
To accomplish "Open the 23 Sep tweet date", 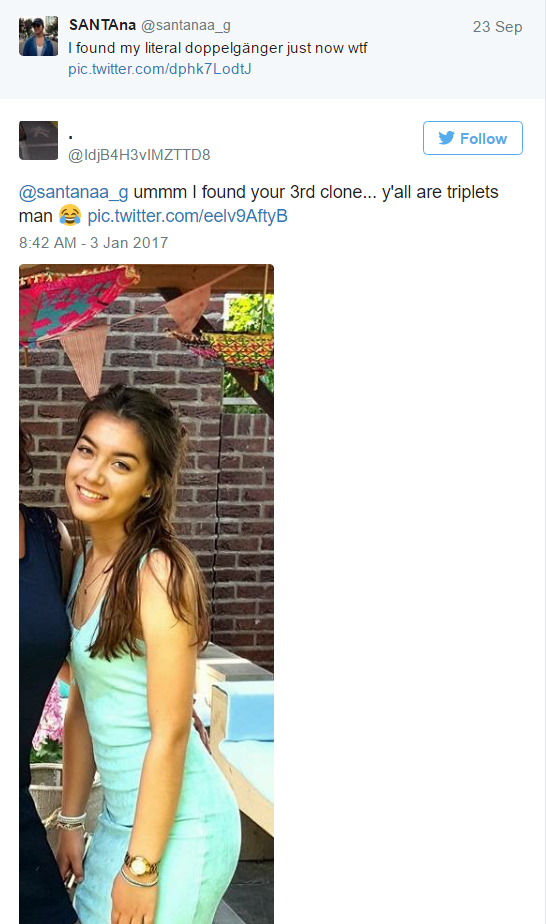I will tap(497, 27).
